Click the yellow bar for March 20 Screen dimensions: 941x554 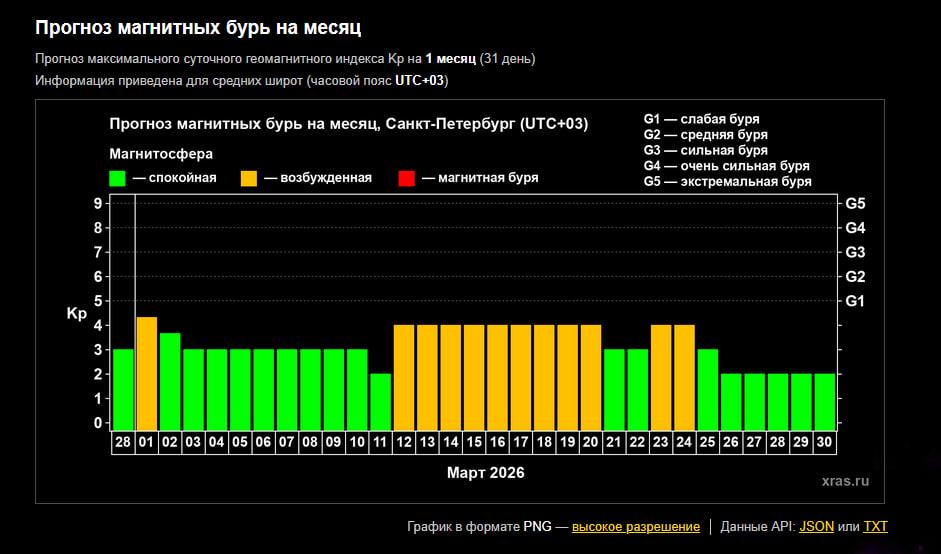point(591,377)
